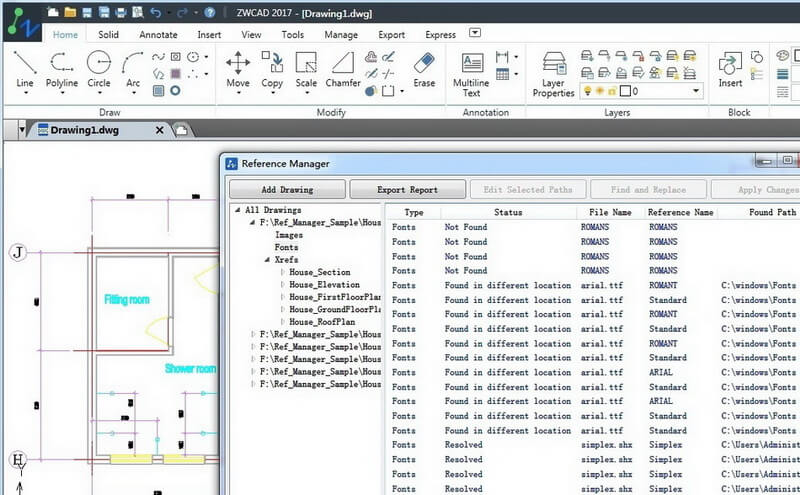Select the Erase tool

[424, 68]
